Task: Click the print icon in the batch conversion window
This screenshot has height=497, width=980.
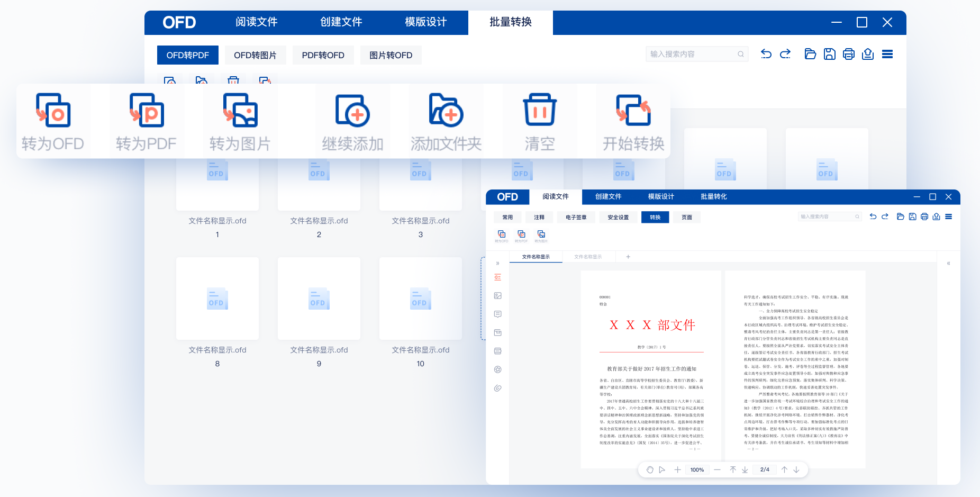Action: (849, 54)
